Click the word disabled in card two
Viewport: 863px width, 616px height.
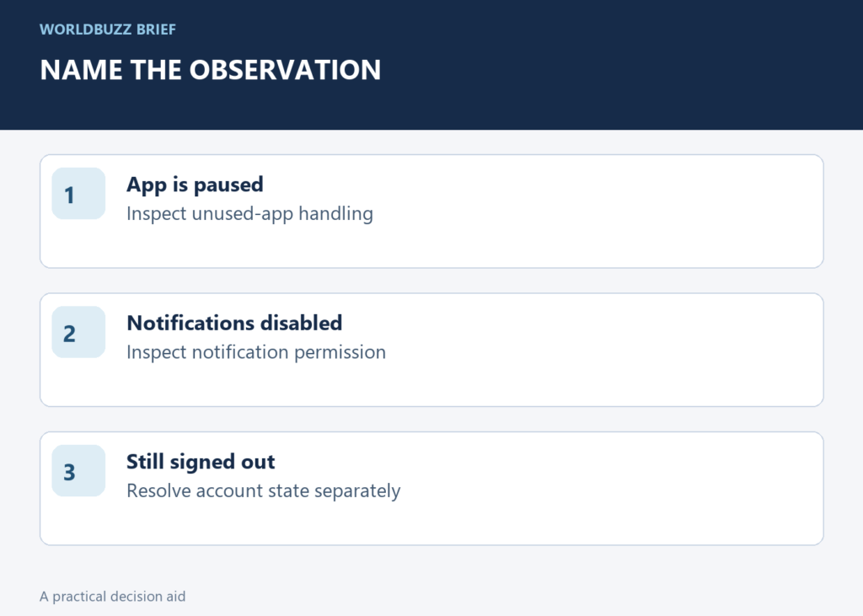pyautogui.click(x=301, y=323)
